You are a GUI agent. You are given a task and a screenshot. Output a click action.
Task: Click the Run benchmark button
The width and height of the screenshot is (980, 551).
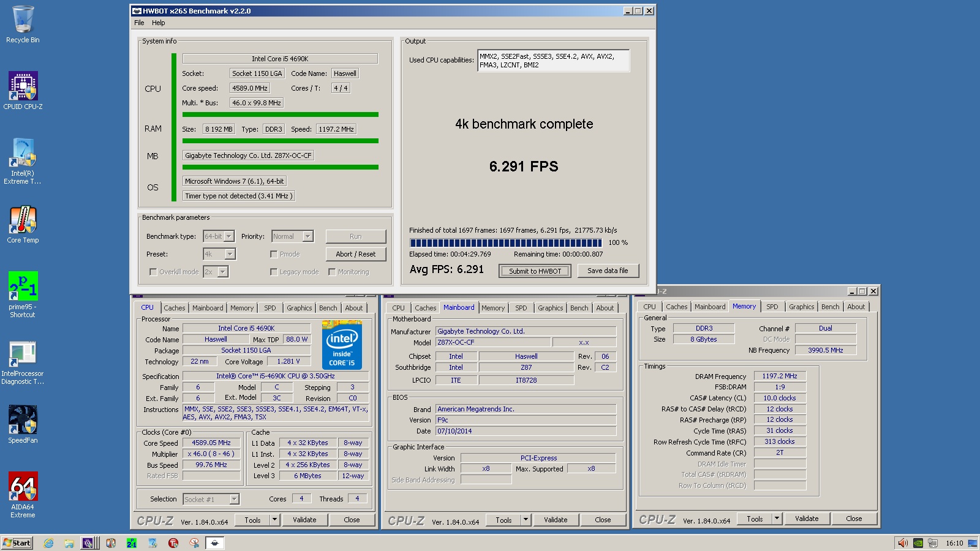tap(356, 236)
